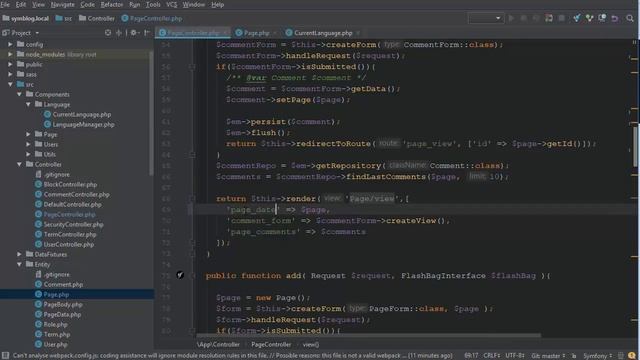This screenshot has width=640, height=360.
Task: Open the run configuration dropdown
Action: (x=485, y=18)
